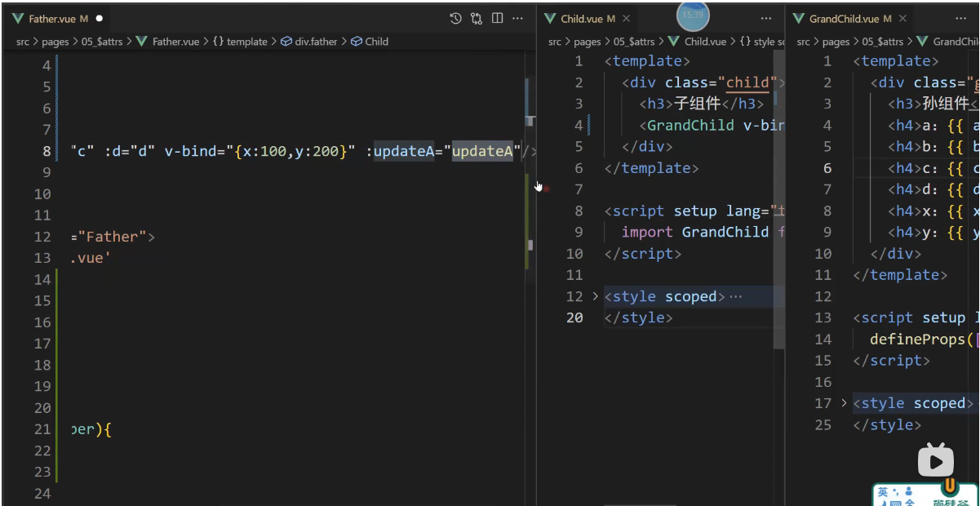Open 'src' breadcrumb in Child.vue editor

click(x=555, y=41)
